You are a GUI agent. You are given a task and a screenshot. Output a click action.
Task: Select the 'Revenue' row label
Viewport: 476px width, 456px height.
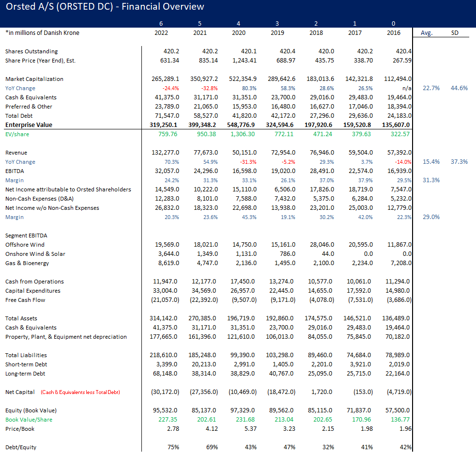point(16,153)
